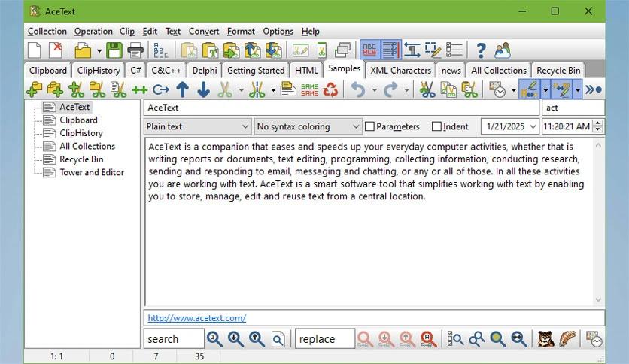Screen dimensions: 629x364
Task: Open the date picker dropdown showing 1/21/2025
Action: 533,126
